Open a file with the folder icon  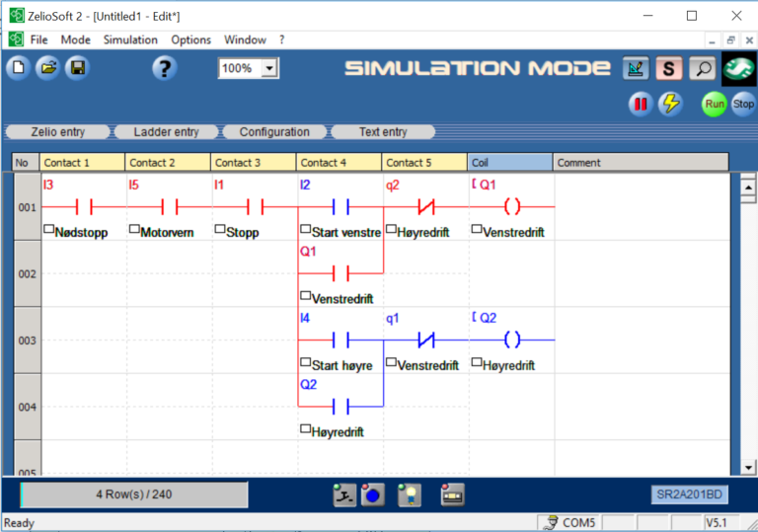coord(47,68)
